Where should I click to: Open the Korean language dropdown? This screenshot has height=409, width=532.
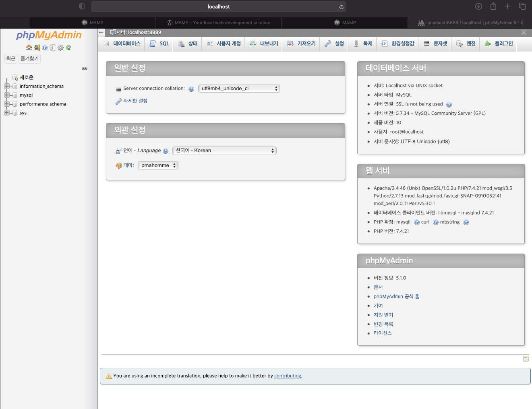tap(224, 151)
